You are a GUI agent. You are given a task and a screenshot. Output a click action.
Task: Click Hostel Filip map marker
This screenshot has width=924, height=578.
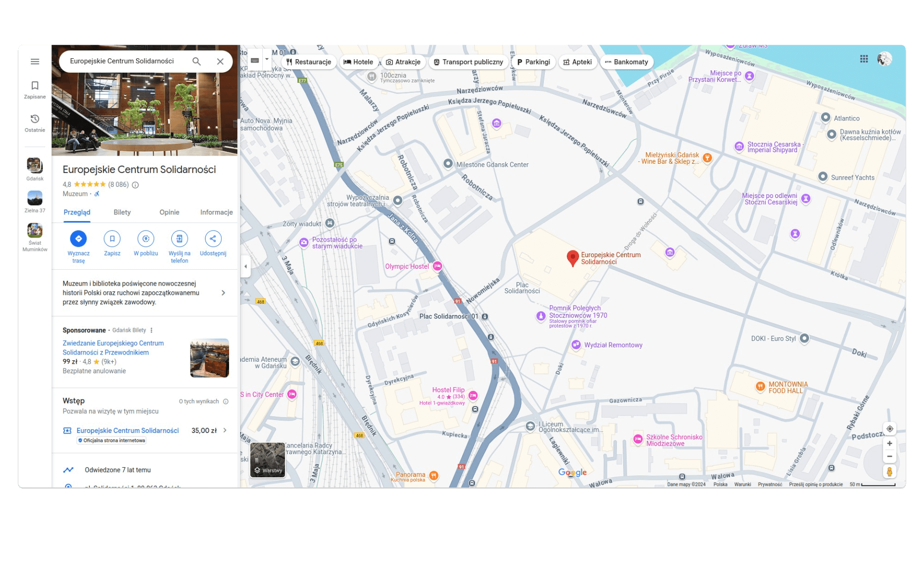point(473,396)
